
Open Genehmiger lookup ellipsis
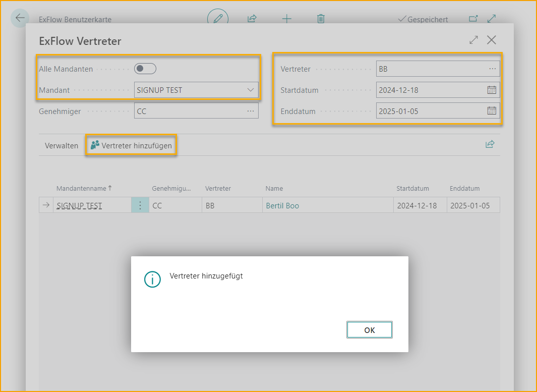click(251, 111)
